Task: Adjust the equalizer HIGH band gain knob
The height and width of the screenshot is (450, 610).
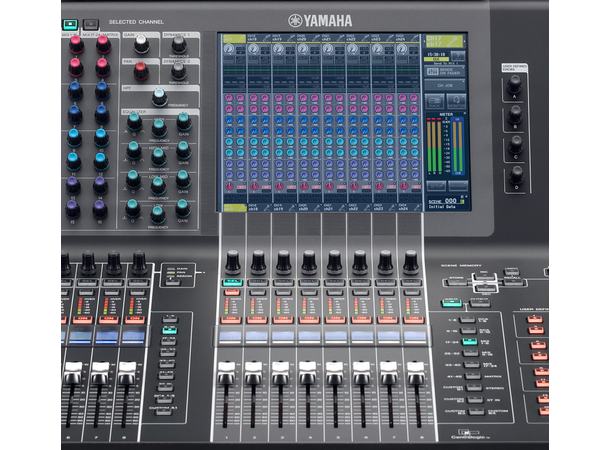Action: (184, 121)
